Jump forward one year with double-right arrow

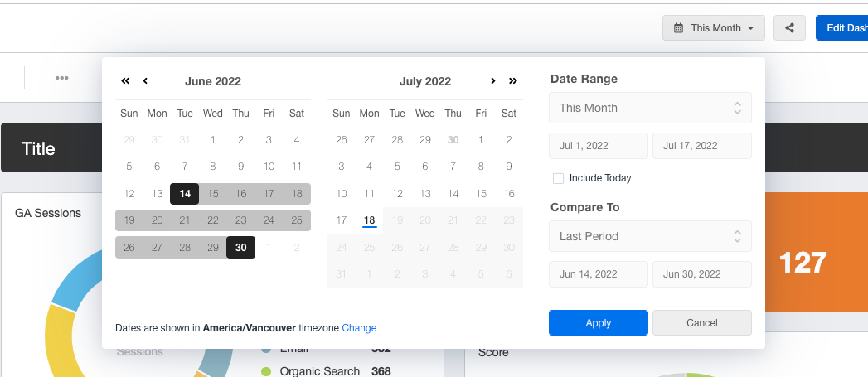513,81
